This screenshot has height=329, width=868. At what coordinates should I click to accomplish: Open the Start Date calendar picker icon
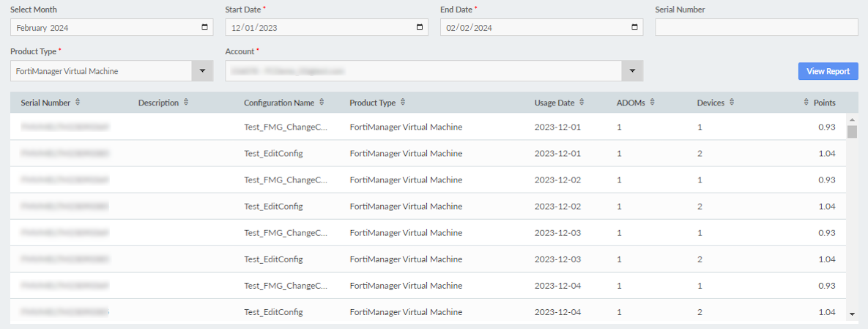pos(419,28)
